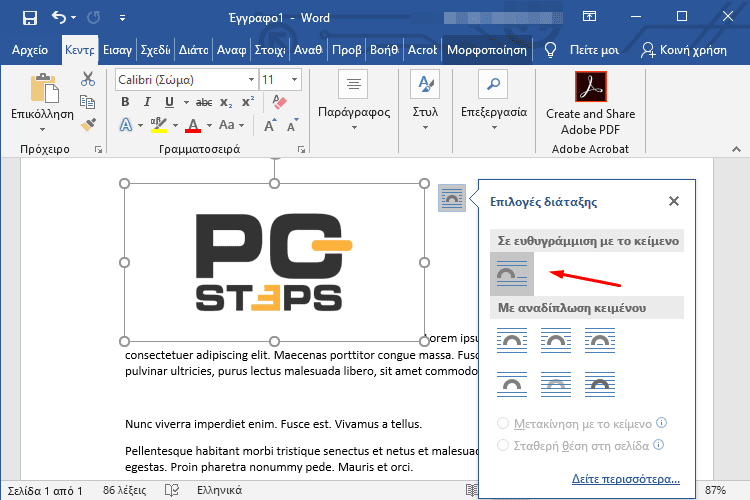Open the Αναθεώρηση ribbon tab

tap(308, 50)
